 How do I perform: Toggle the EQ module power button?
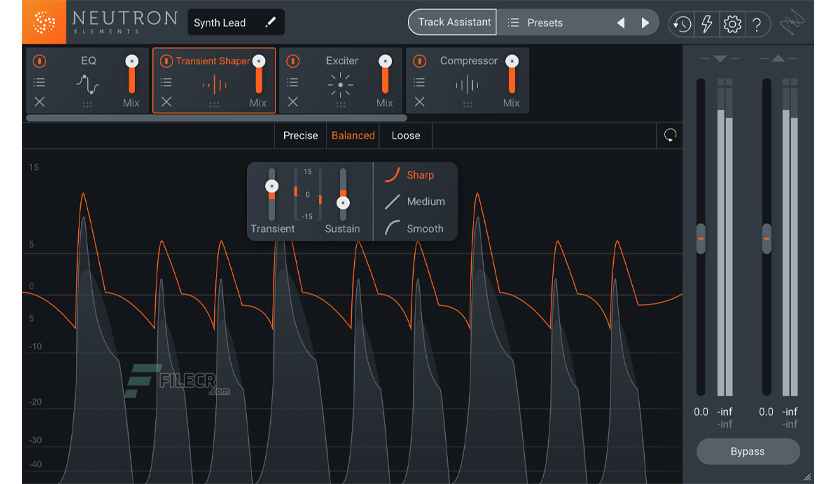click(x=39, y=61)
